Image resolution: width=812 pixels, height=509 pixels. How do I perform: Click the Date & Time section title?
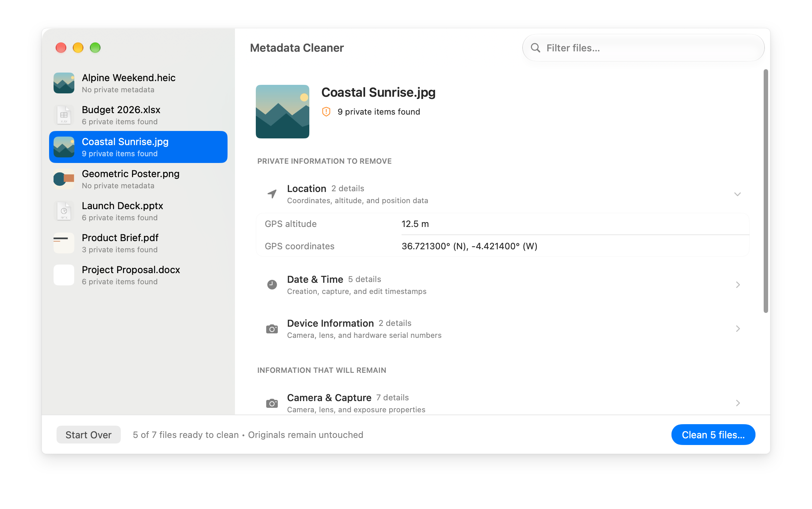tap(315, 279)
